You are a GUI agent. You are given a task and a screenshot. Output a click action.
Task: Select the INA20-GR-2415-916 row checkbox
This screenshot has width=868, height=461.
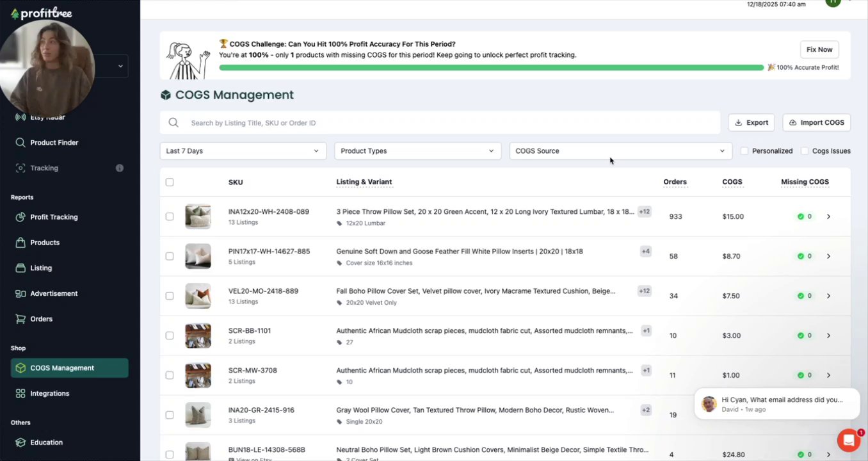pyautogui.click(x=170, y=415)
